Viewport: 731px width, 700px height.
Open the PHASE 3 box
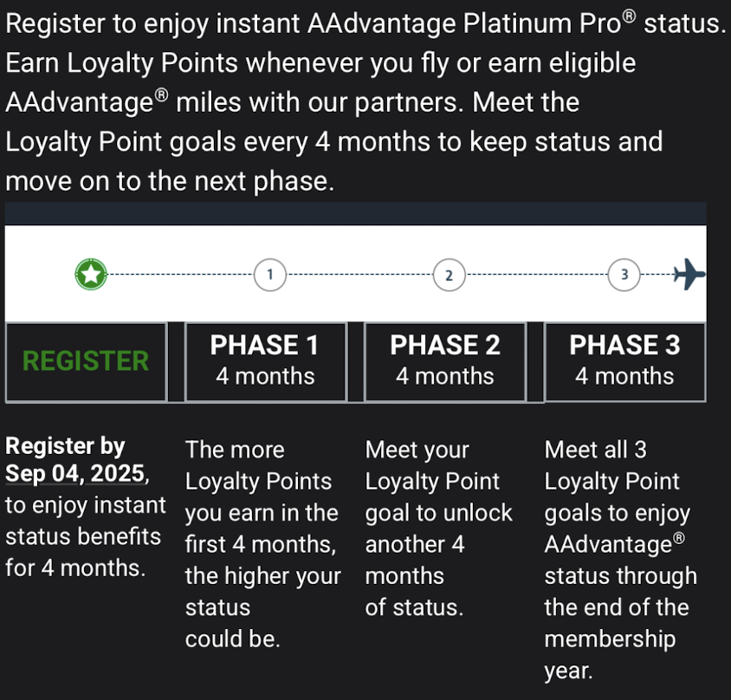point(624,360)
